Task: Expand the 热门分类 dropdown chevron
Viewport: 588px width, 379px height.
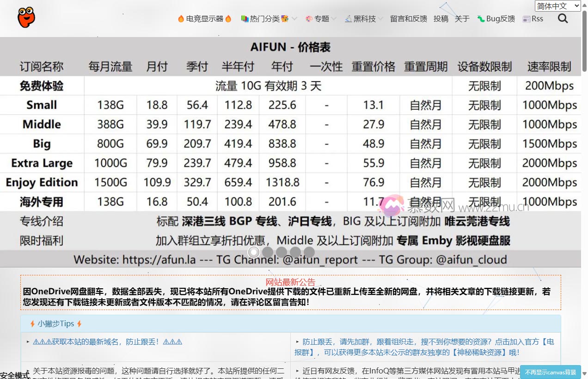Action: (294, 19)
